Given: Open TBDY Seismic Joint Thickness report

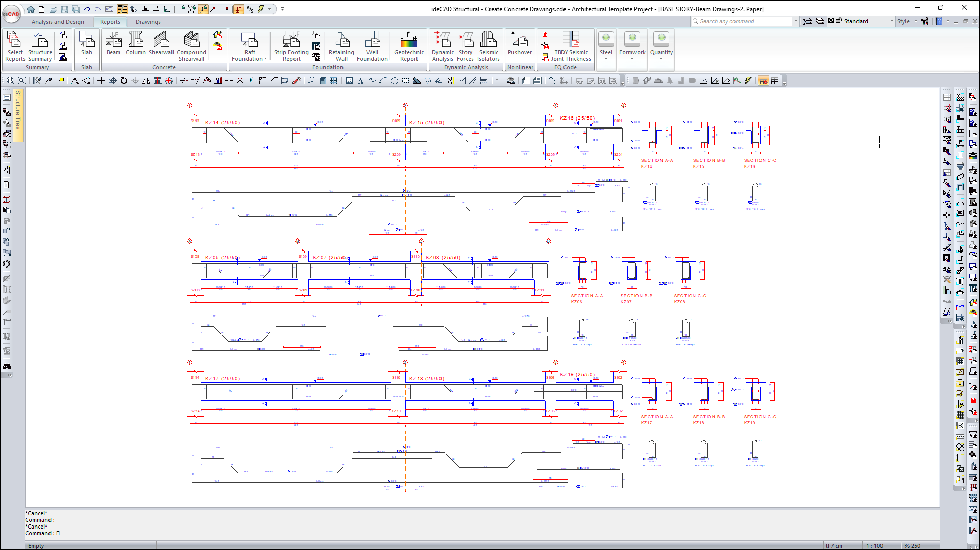Looking at the screenshot, I should [x=571, y=46].
